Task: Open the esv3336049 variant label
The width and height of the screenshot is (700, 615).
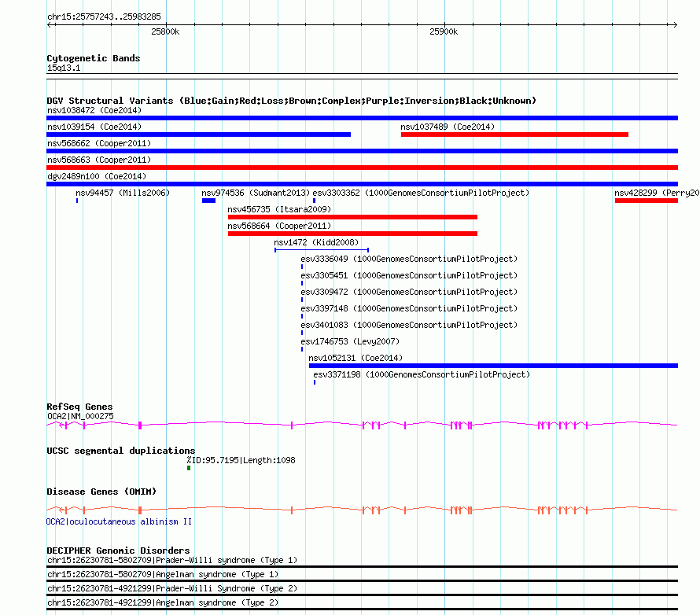Action: point(409,259)
